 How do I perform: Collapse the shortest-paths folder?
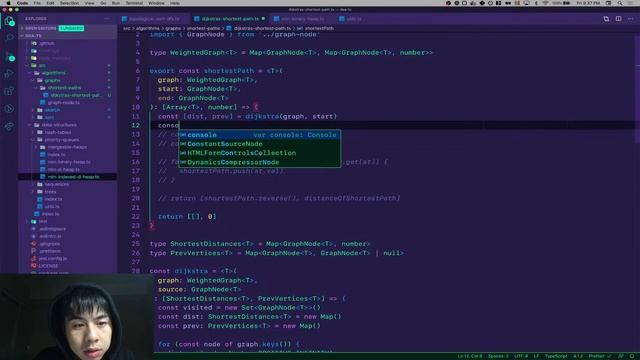point(67,88)
